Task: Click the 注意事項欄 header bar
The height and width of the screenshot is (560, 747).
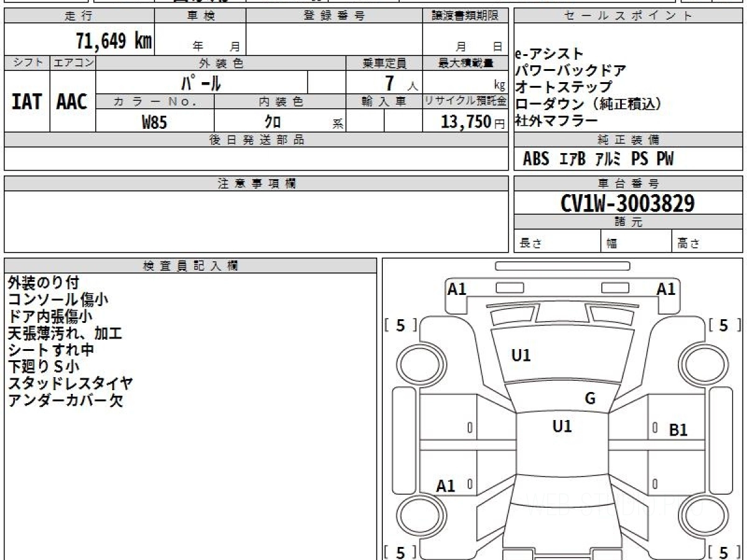Action: [x=256, y=184]
